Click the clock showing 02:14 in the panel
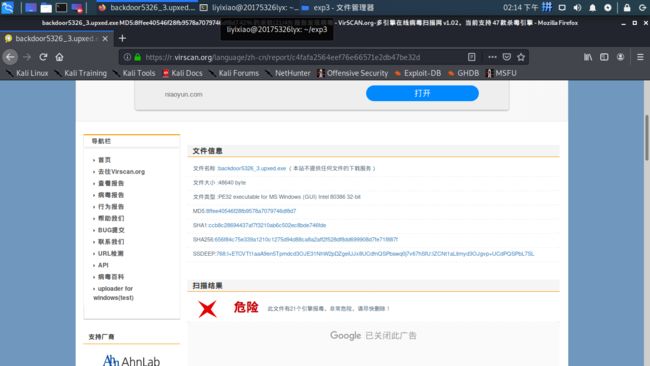The width and height of the screenshot is (650, 366). pyautogui.click(x=520, y=7)
